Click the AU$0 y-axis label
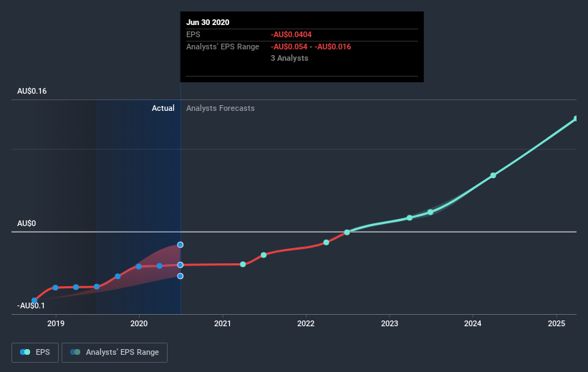Viewport: 588px width, 372px height. click(26, 223)
